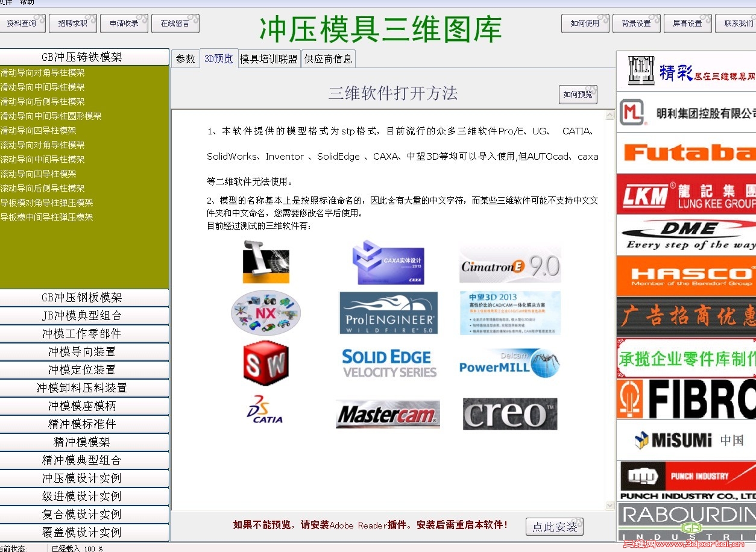Open the LKM 龍記集團 supplier banner
The image size is (756, 552).
(x=686, y=194)
